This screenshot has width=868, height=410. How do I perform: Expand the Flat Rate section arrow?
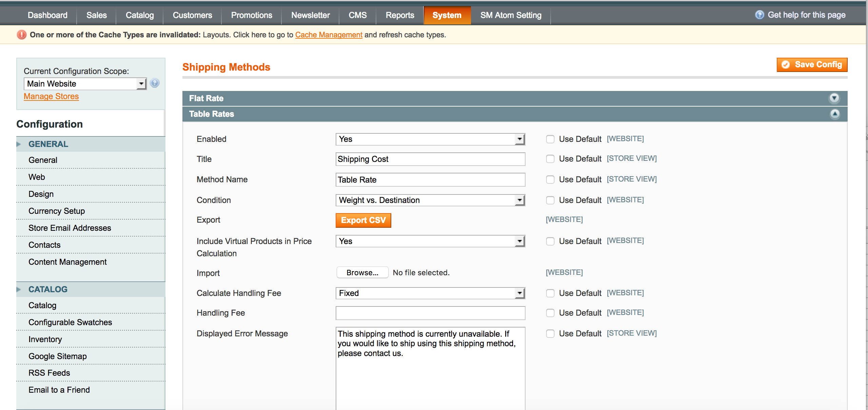coord(834,98)
